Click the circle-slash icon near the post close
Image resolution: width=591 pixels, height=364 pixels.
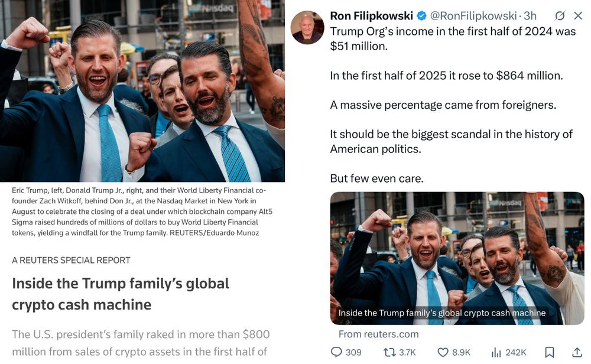pos(560,16)
